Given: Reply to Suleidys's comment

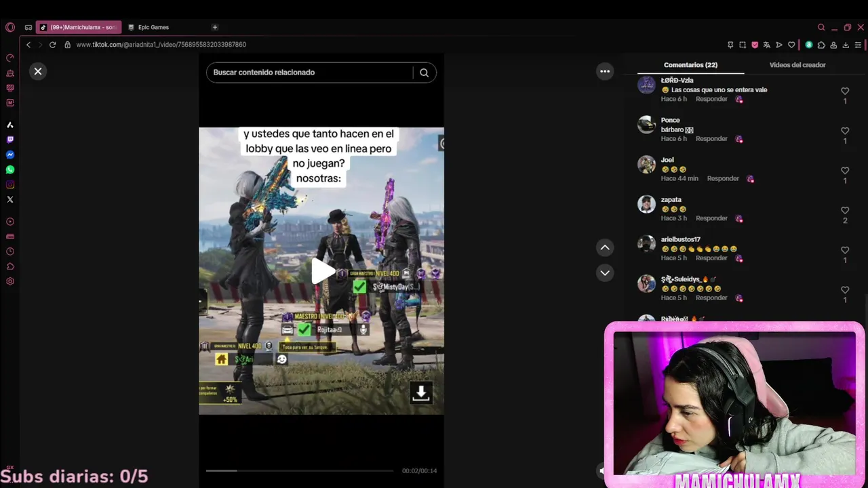Looking at the screenshot, I should click(711, 298).
